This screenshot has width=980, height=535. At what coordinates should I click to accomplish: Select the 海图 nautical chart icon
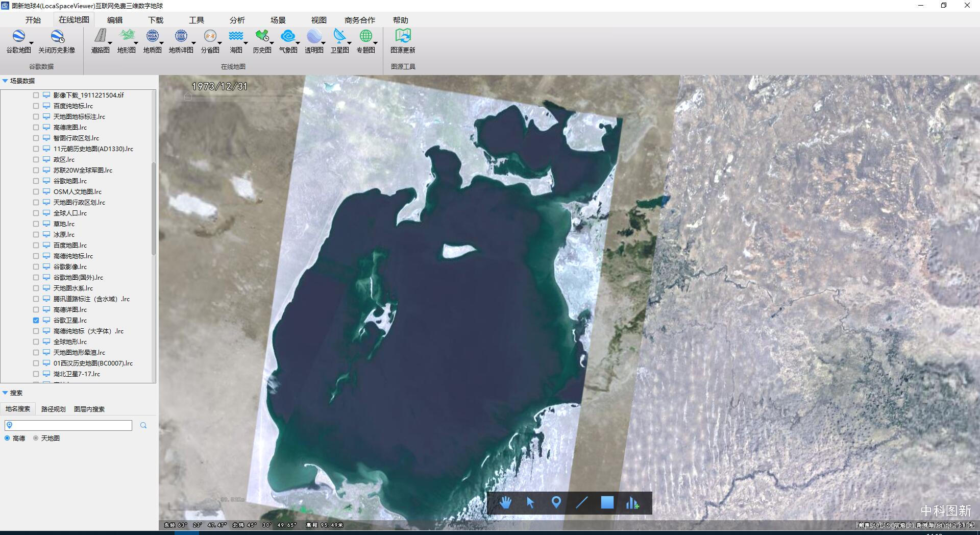236,36
